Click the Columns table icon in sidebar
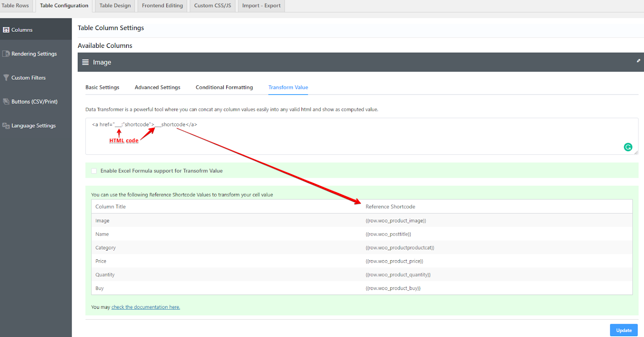Image resolution: width=644 pixels, height=337 pixels. point(6,30)
